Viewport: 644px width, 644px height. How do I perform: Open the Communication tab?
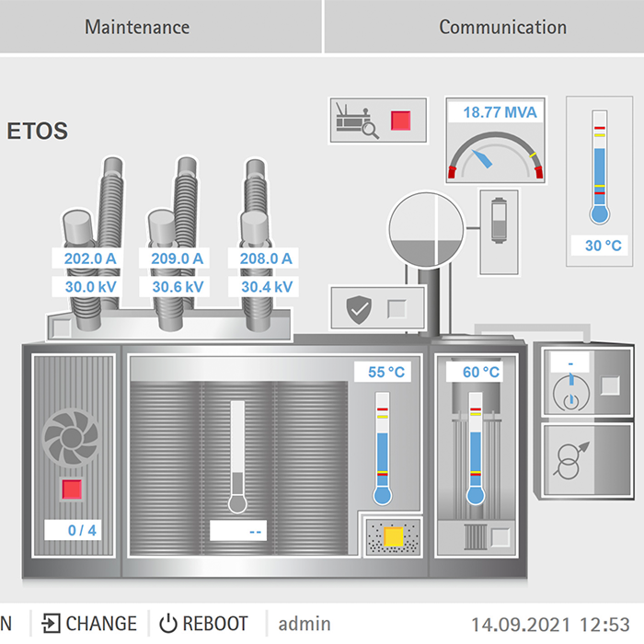pyautogui.click(x=502, y=27)
